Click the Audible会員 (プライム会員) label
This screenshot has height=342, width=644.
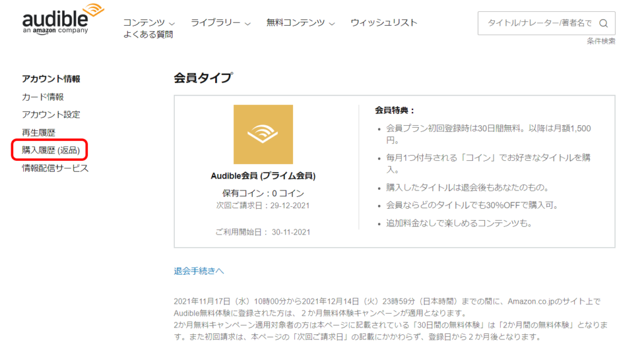(x=264, y=176)
